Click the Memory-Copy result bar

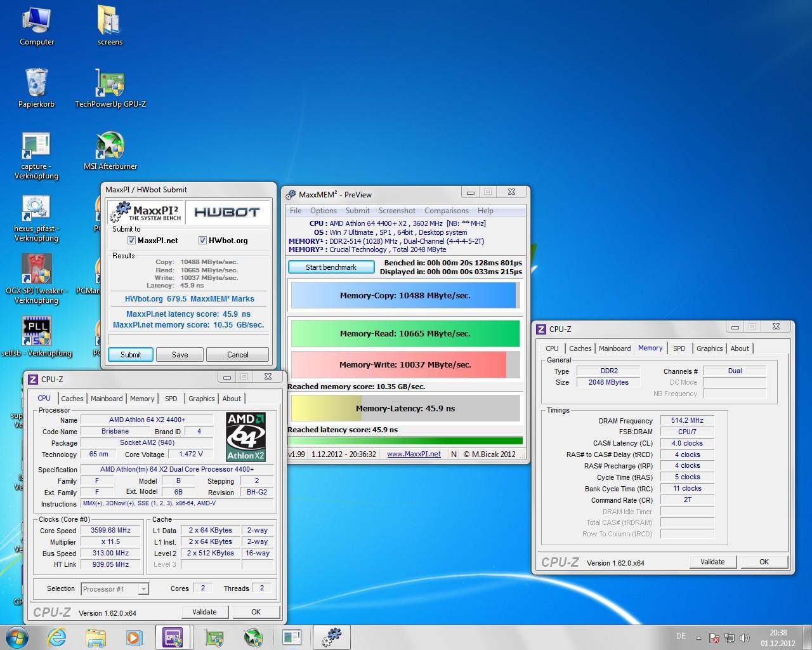[x=405, y=296]
